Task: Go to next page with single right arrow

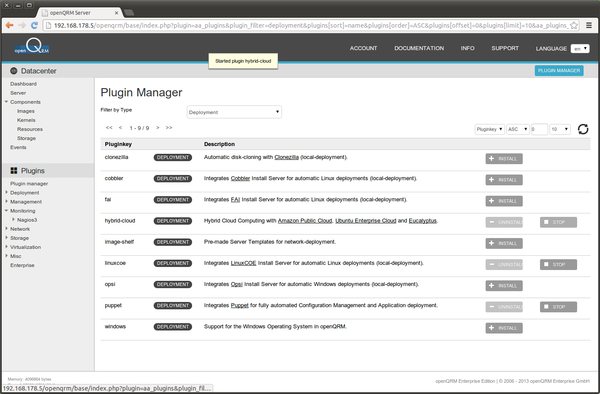Action: (x=158, y=128)
